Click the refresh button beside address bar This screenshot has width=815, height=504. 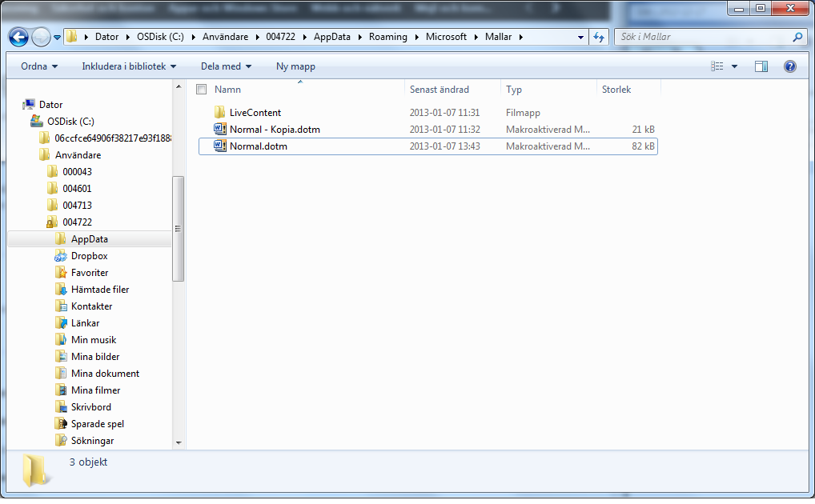pyautogui.click(x=599, y=37)
